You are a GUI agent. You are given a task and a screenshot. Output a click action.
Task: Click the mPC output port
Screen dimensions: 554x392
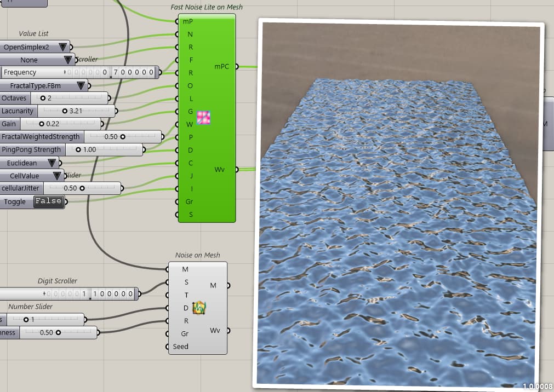(237, 66)
